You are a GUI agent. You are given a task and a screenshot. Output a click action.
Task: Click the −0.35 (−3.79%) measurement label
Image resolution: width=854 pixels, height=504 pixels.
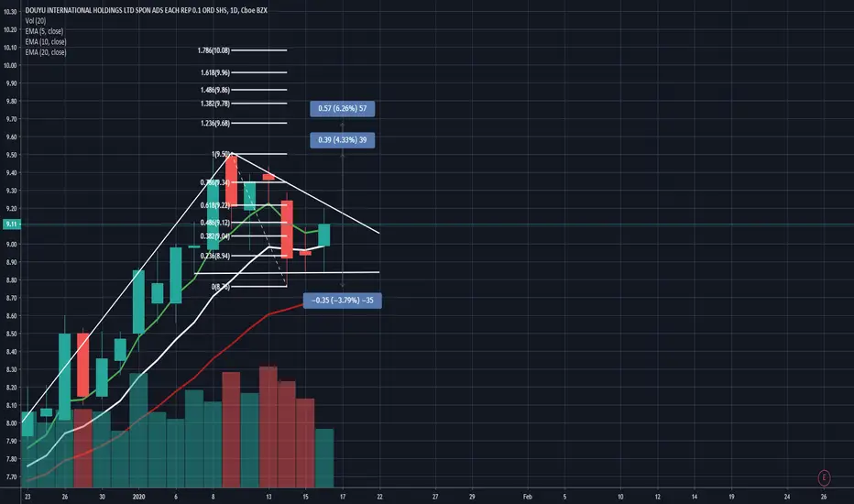[343, 301]
